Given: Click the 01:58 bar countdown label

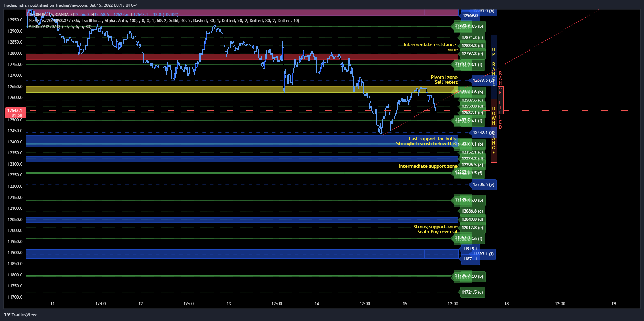Looking at the screenshot, I should pyautogui.click(x=17, y=115).
